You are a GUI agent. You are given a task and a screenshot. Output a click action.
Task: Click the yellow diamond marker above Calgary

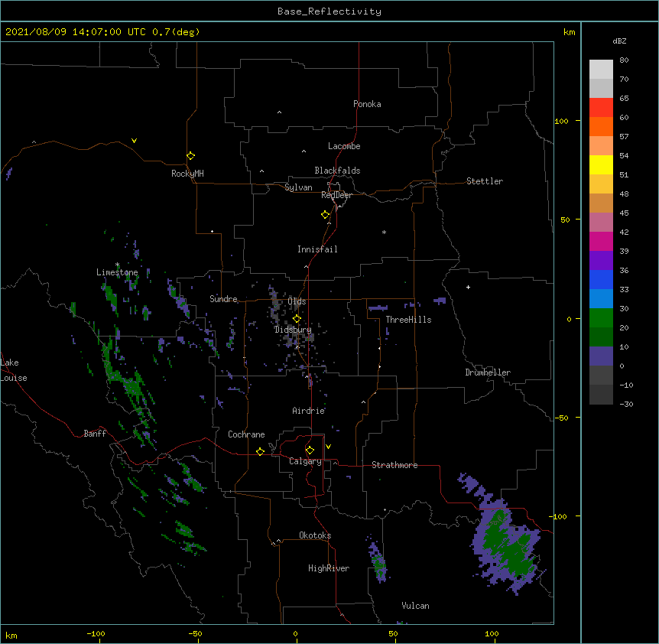tap(310, 450)
